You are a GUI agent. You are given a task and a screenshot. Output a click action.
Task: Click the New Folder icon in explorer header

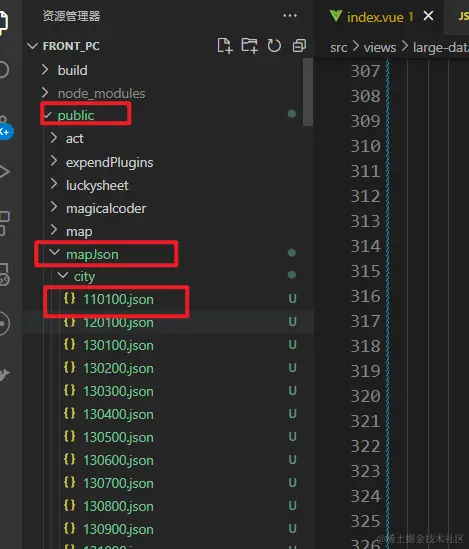tap(249, 46)
